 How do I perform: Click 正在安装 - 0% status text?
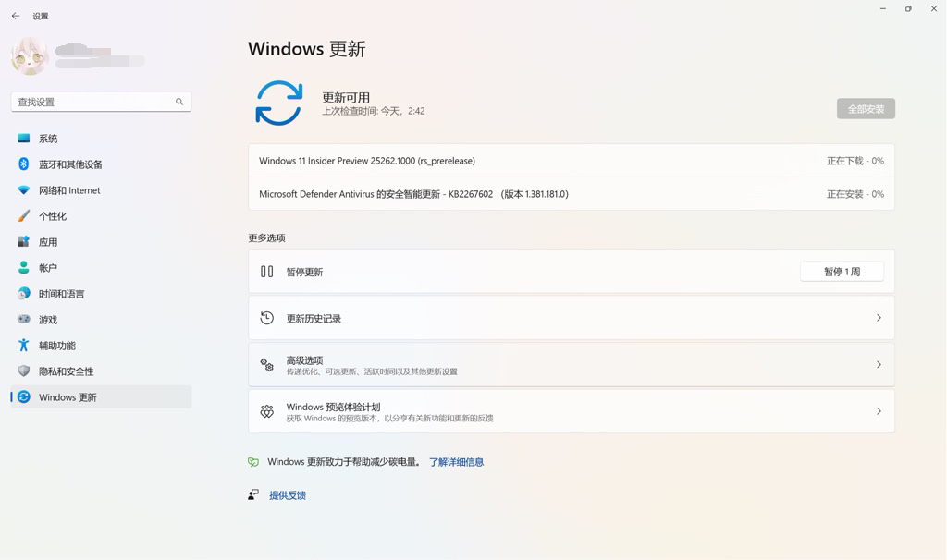tap(855, 194)
